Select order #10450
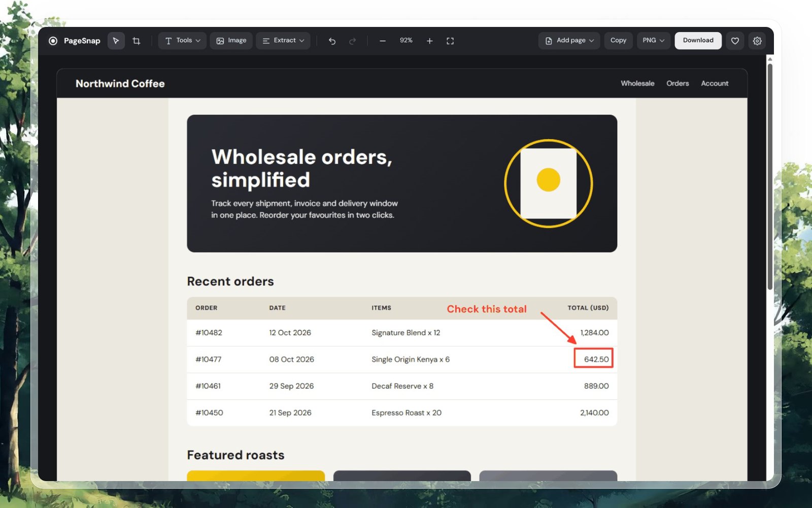 click(209, 412)
